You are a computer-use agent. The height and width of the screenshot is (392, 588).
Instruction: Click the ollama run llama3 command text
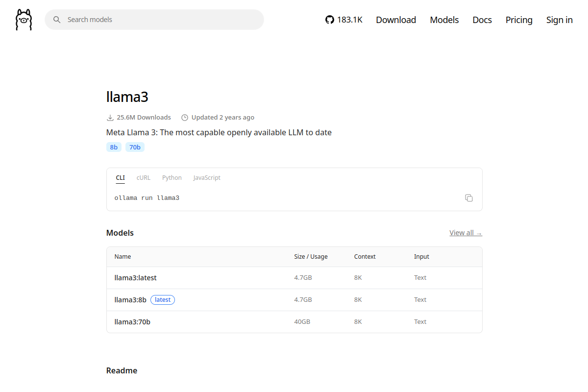[x=147, y=198]
